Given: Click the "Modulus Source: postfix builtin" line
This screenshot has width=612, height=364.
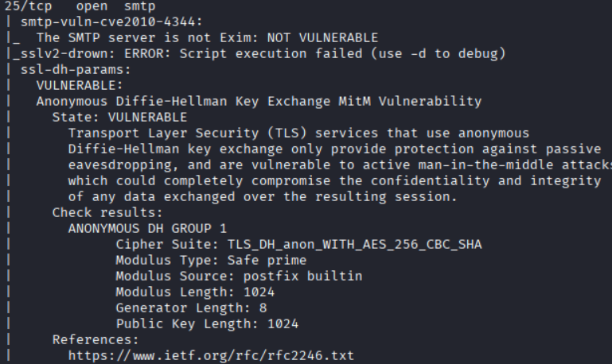Looking at the screenshot, I should pos(239,276).
